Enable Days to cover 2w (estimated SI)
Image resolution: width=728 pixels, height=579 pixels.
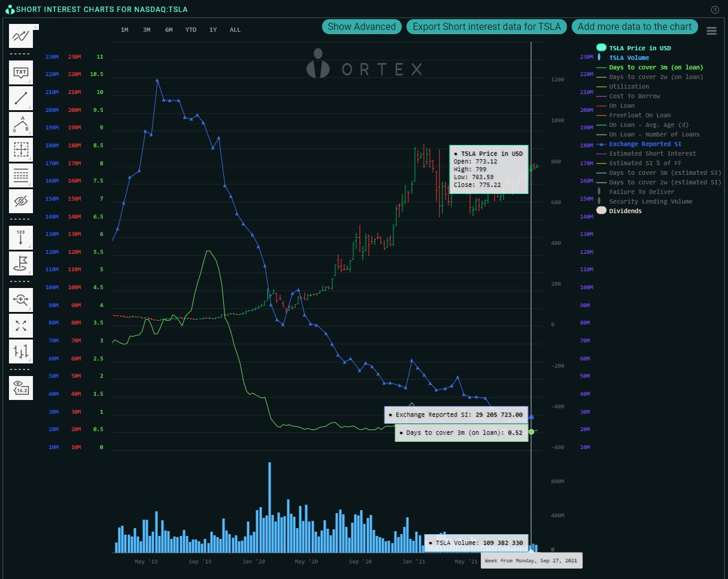(x=659, y=182)
